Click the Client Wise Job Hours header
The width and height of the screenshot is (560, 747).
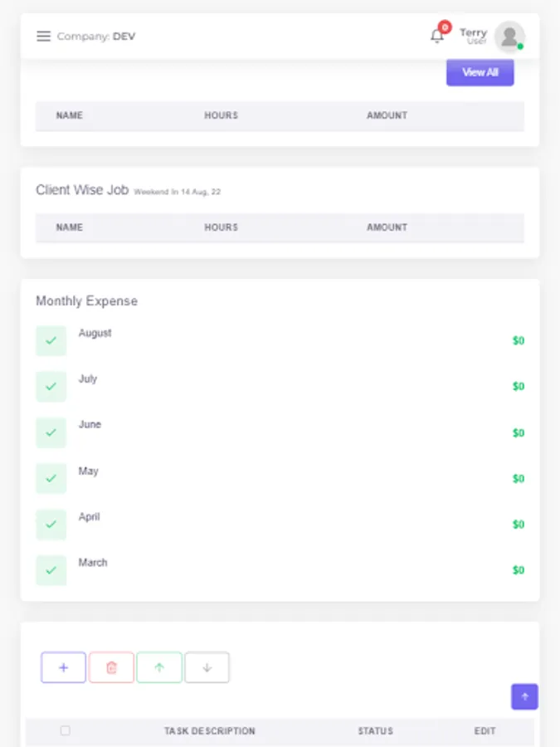(221, 227)
